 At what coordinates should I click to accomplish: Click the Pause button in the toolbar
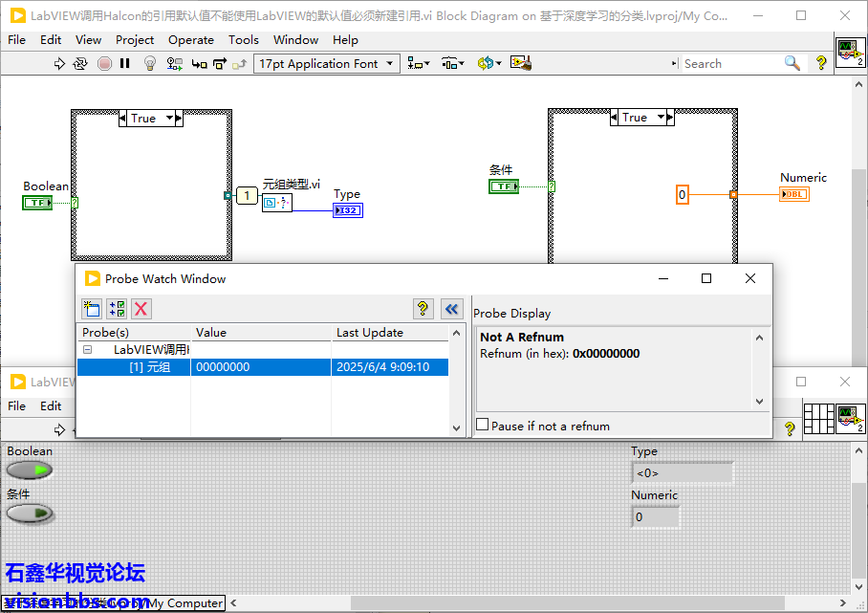pyautogui.click(x=125, y=64)
